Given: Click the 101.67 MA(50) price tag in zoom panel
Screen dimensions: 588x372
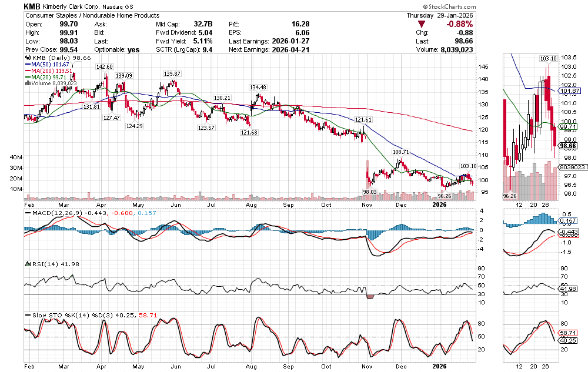Looking at the screenshot, I should pos(570,91).
